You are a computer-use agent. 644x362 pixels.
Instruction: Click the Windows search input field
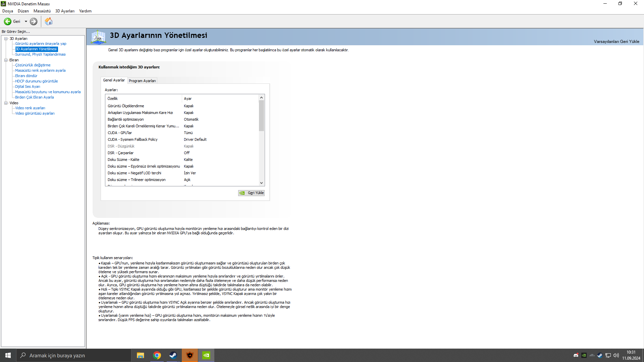pos(74,355)
